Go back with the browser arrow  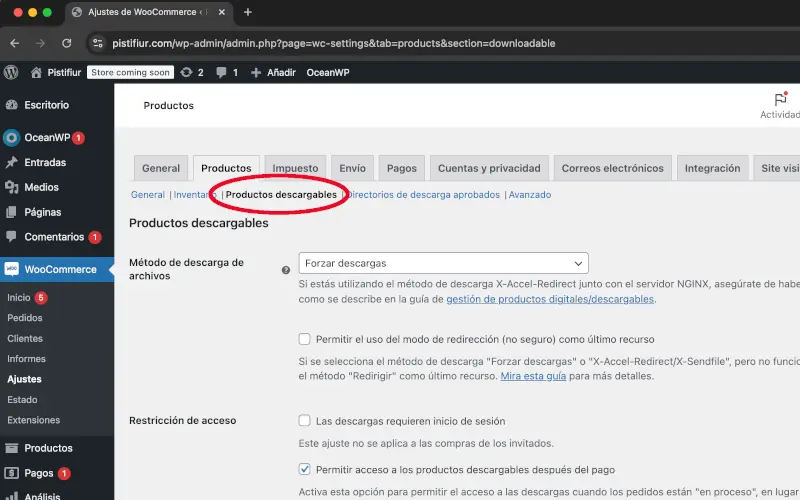[x=15, y=43]
